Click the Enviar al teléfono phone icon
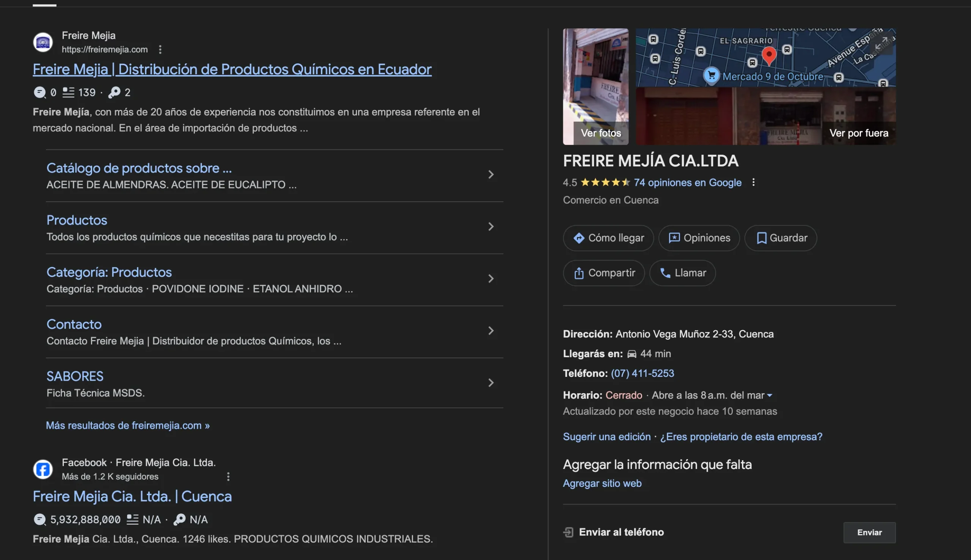Viewport: 971px width, 560px height. pyautogui.click(x=568, y=532)
